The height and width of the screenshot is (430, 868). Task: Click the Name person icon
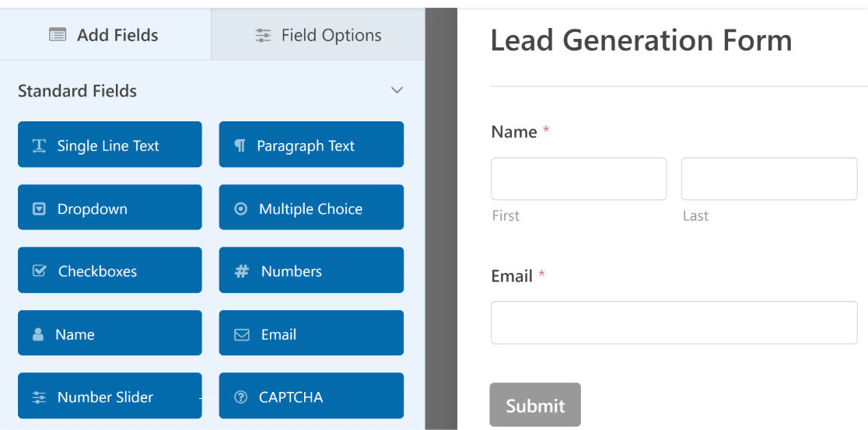pyautogui.click(x=38, y=334)
